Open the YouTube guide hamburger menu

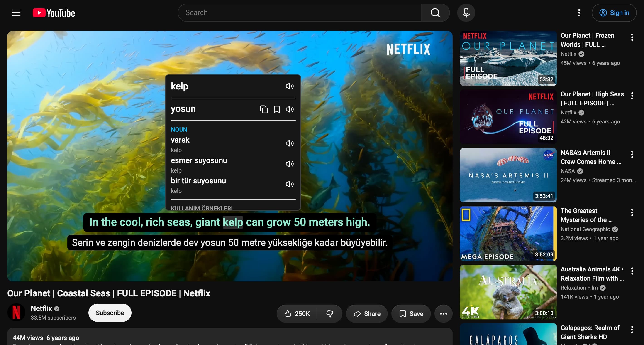tap(16, 13)
